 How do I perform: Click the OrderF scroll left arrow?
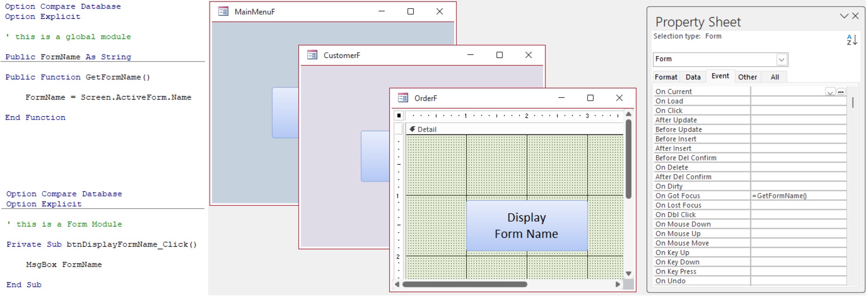[x=397, y=284]
